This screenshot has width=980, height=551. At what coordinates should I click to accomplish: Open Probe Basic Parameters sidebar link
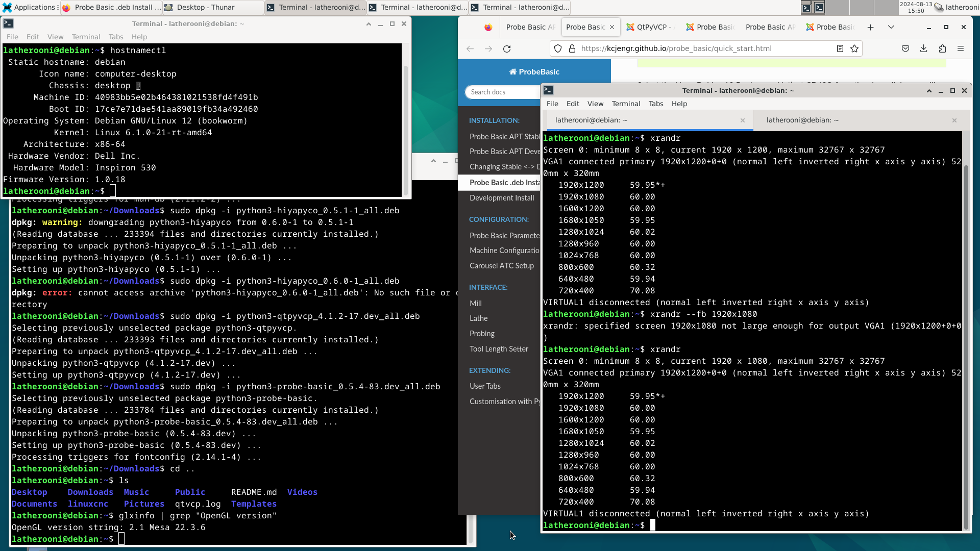click(504, 236)
